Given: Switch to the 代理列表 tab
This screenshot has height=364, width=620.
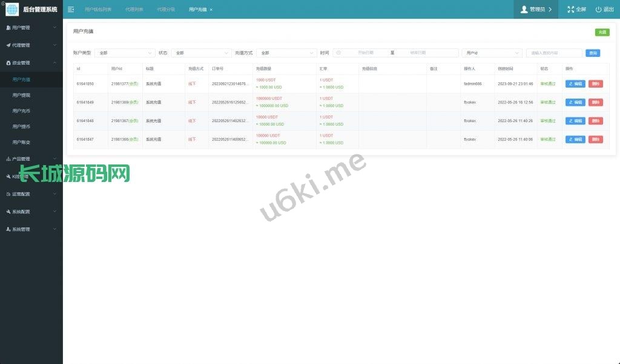Looking at the screenshot, I should point(134,10).
